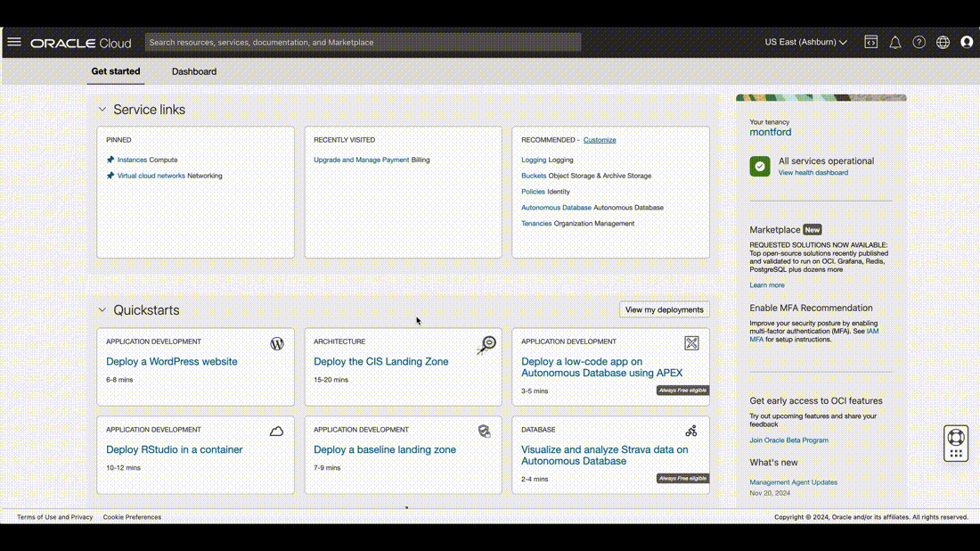The height and width of the screenshot is (551, 980).
Task: Click the Always Free eligible badge on Strava card
Action: (x=682, y=479)
